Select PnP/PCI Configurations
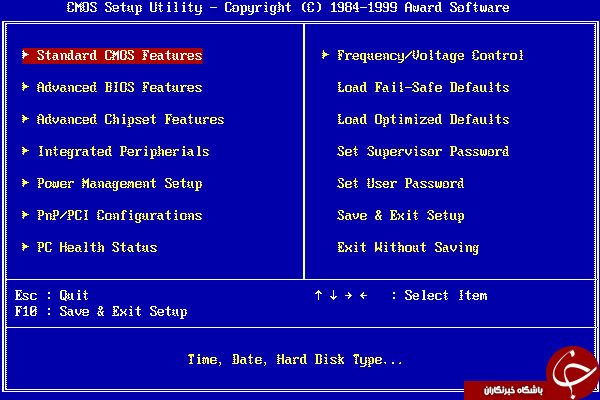 pos(119,216)
